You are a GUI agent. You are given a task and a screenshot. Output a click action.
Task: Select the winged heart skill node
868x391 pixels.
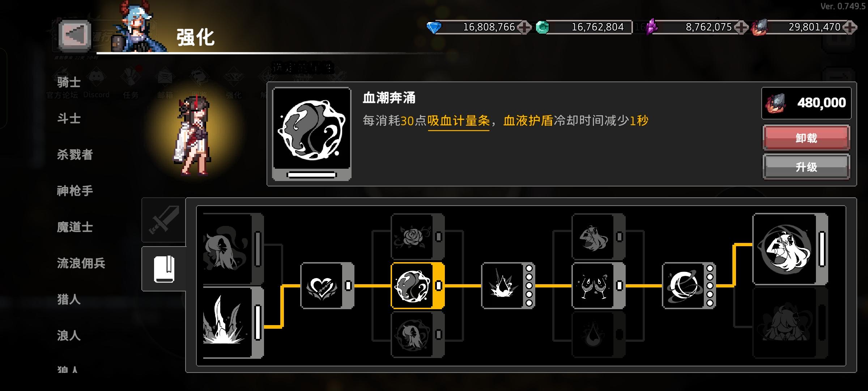click(x=327, y=286)
